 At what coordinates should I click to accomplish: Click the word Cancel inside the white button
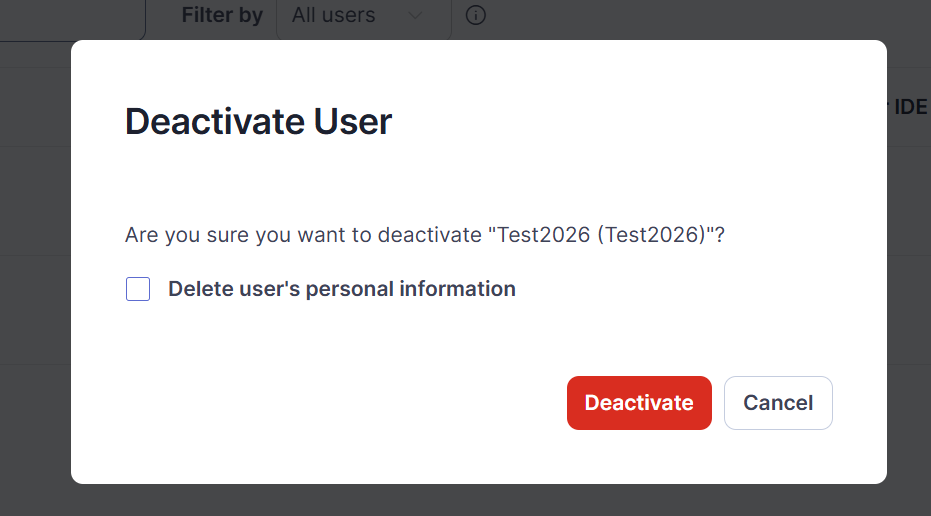pos(778,403)
